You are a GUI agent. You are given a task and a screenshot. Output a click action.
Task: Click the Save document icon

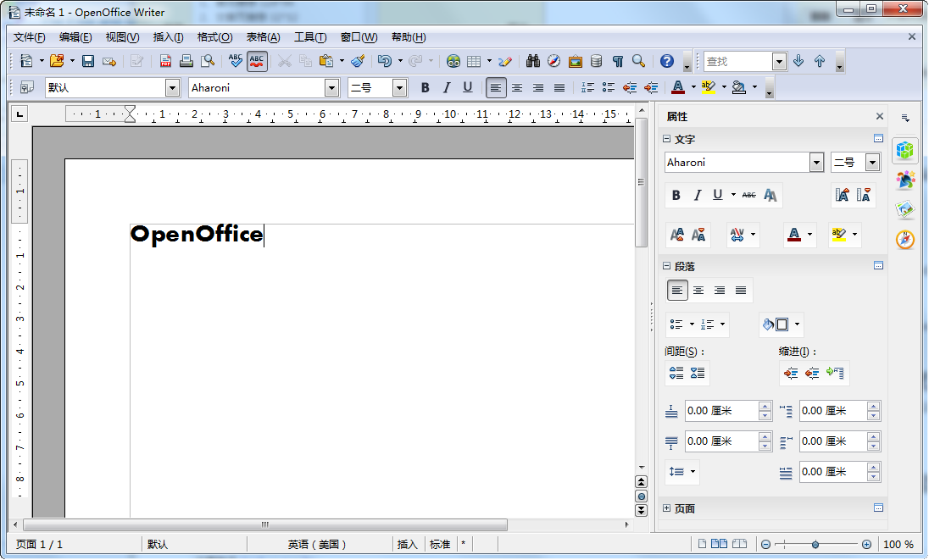tap(88, 61)
